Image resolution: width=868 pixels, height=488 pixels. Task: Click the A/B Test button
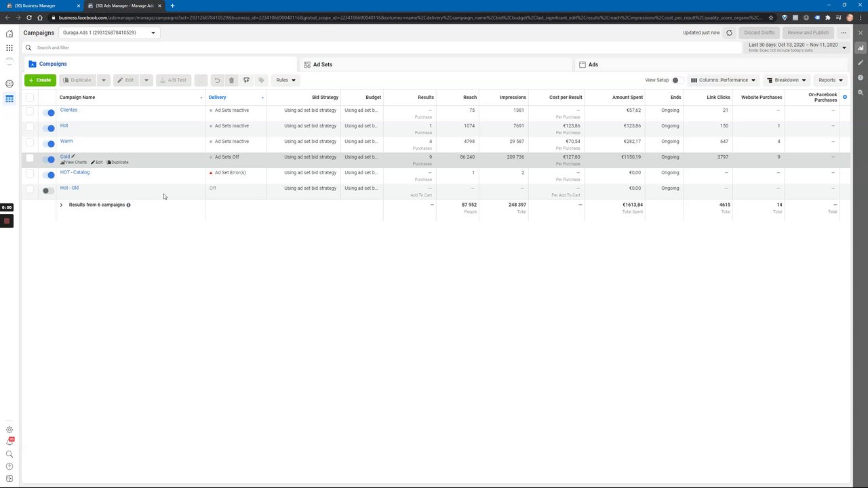tap(173, 80)
